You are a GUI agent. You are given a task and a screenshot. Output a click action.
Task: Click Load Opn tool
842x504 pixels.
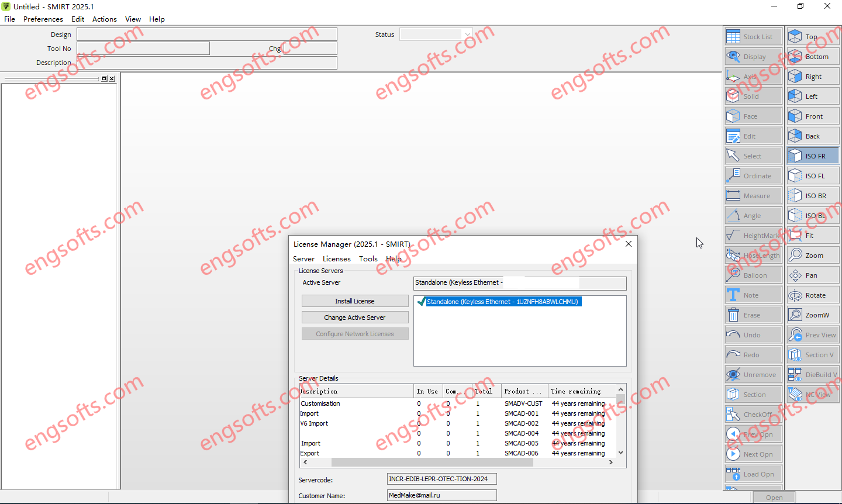pyautogui.click(x=753, y=474)
